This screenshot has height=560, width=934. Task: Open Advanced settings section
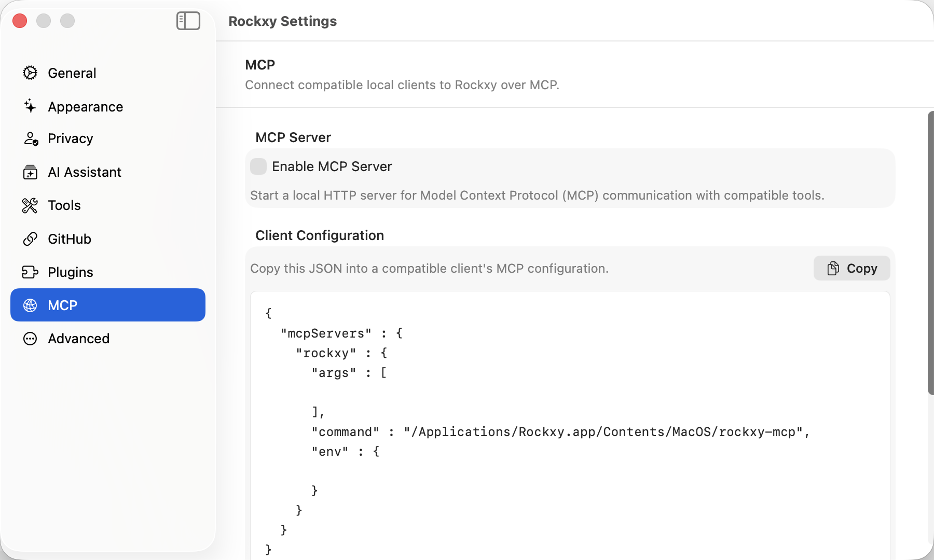(108, 339)
